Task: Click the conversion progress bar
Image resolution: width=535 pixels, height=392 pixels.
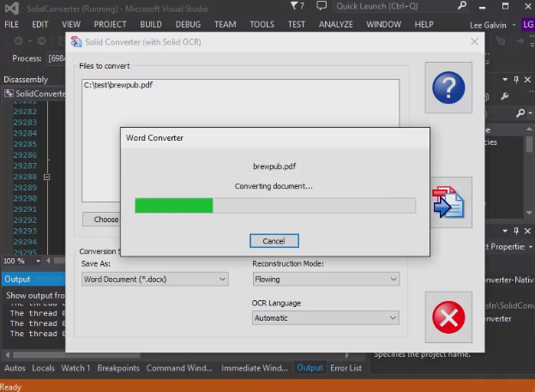Action: [x=275, y=206]
